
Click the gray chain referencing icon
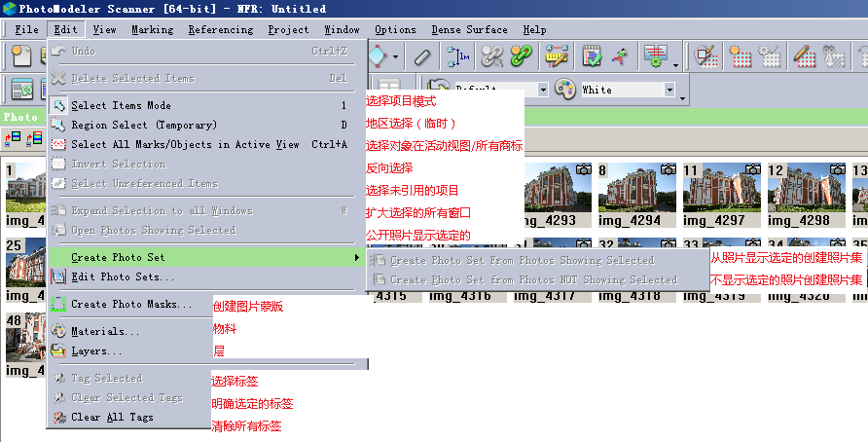tap(491, 55)
